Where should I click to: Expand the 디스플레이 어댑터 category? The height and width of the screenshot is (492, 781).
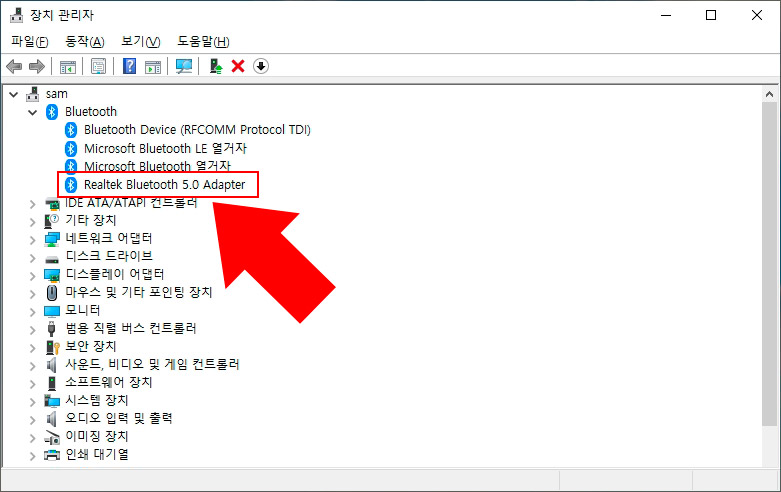click(32, 275)
